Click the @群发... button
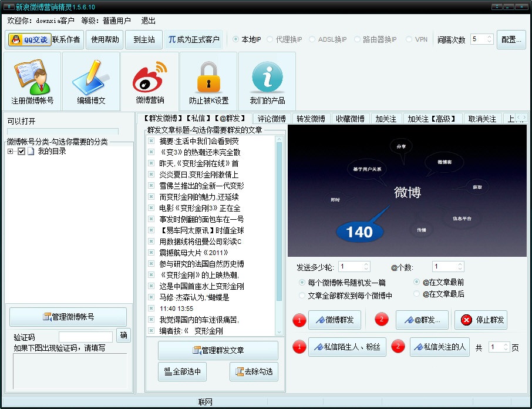This screenshot has height=409, width=532. click(422, 320)
